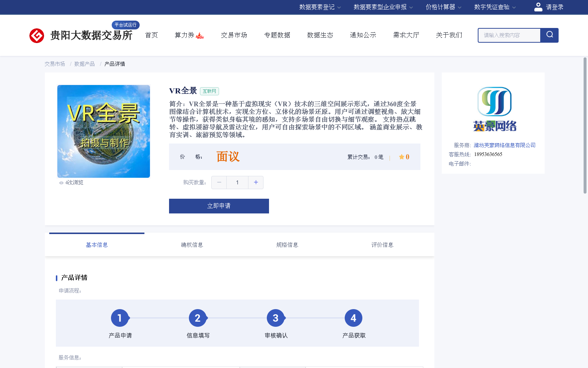Click the 立即申请 button
Viewport: 588px width, 368px height.
tap(219, 206)
